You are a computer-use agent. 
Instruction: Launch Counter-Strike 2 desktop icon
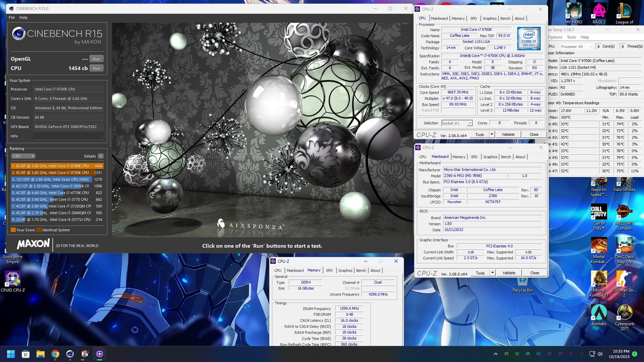(x=624, y=284)
